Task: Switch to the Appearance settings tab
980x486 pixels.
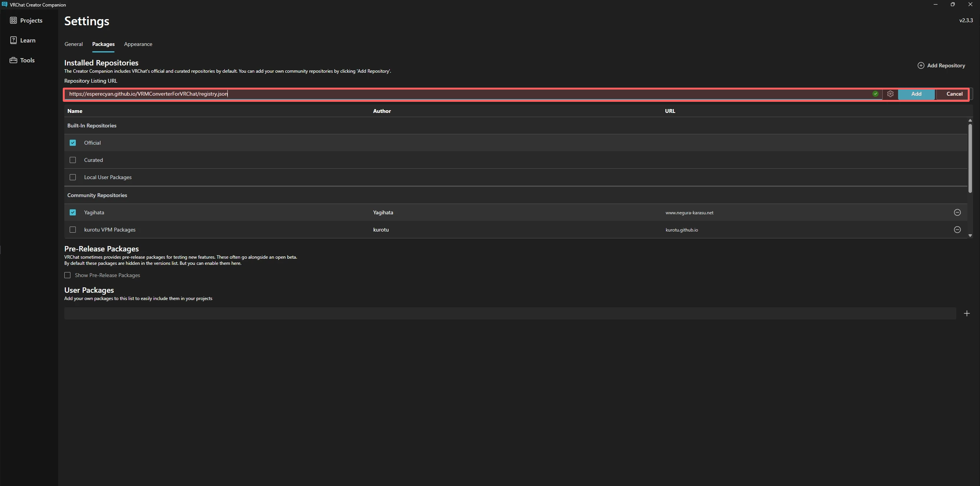Action: pyautogui.click(x=138, y=44)
